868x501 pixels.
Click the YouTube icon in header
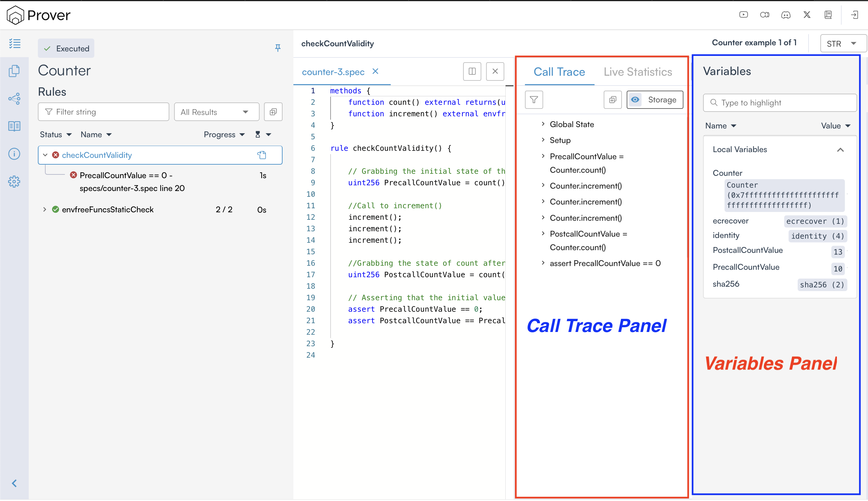(743, 15)
